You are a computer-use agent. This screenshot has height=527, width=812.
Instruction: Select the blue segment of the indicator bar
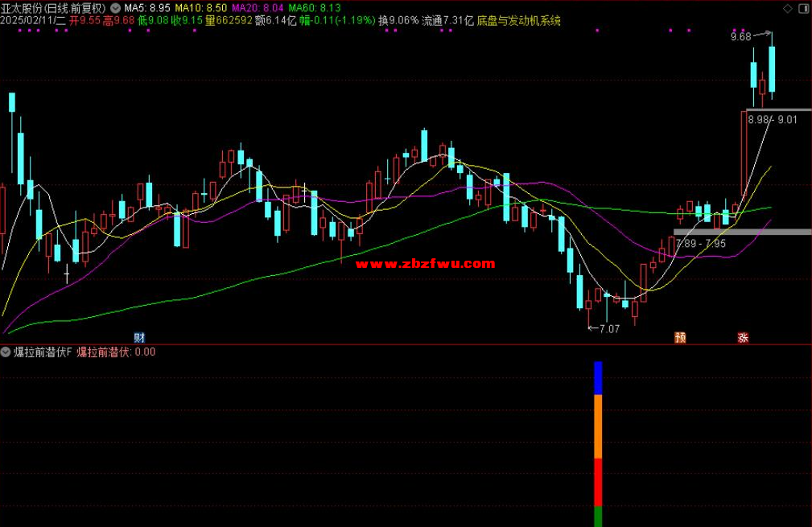tap(598, 378)
